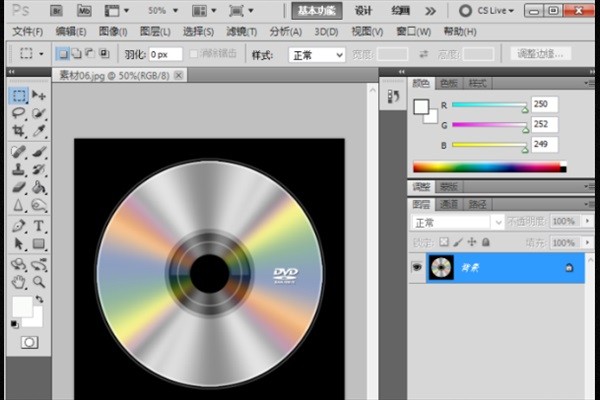
Task: Select the Lasso tool
Action: [18, 113]
